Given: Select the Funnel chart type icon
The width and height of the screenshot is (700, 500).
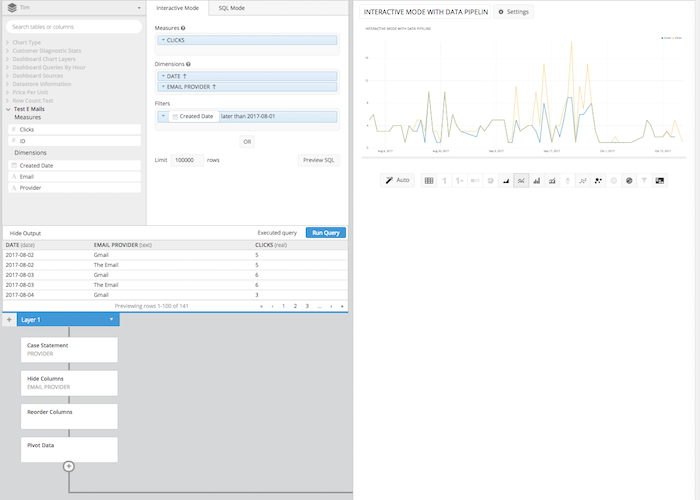Looking at the screenshot, I should coord(644,180).
